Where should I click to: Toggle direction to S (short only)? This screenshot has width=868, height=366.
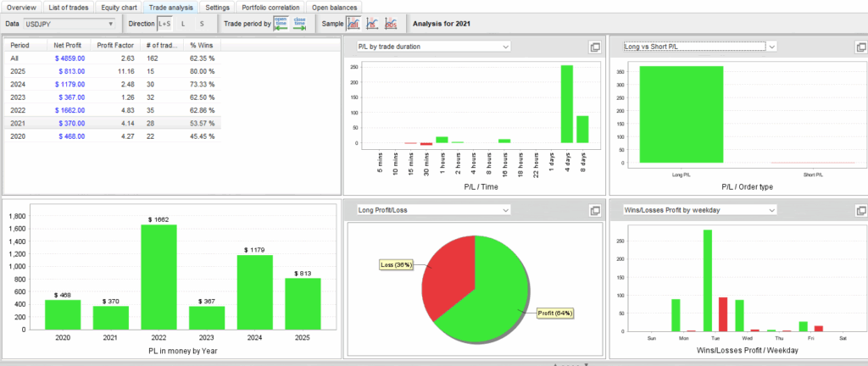[x=202, y=24]
